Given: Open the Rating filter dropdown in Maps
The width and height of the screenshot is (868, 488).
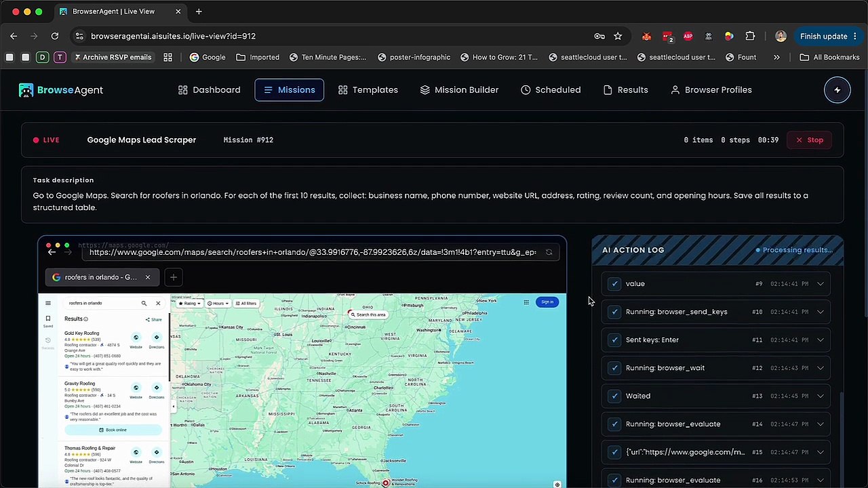Looking at the screenshot, I should click(x=190, y=303).
